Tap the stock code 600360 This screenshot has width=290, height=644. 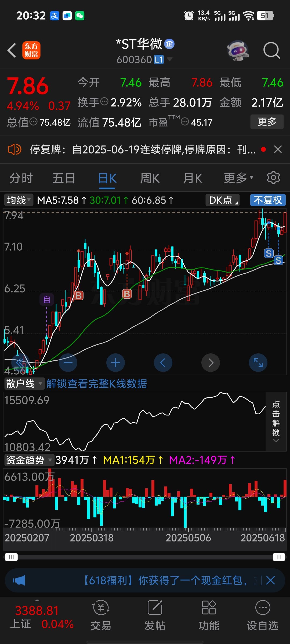[x=134, y=60]
